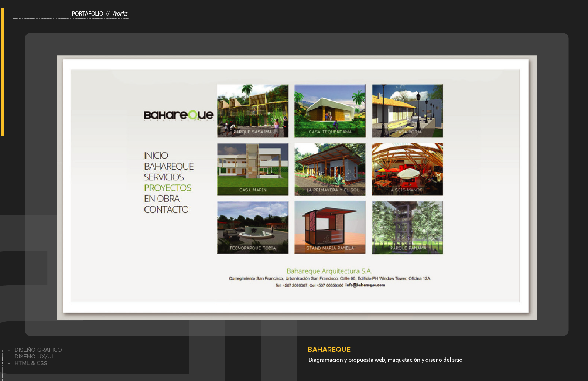Image resolution: width=588 pixels, height=381 pixels.
Task: Open the INICIO menu item
Action: [156, 156]
